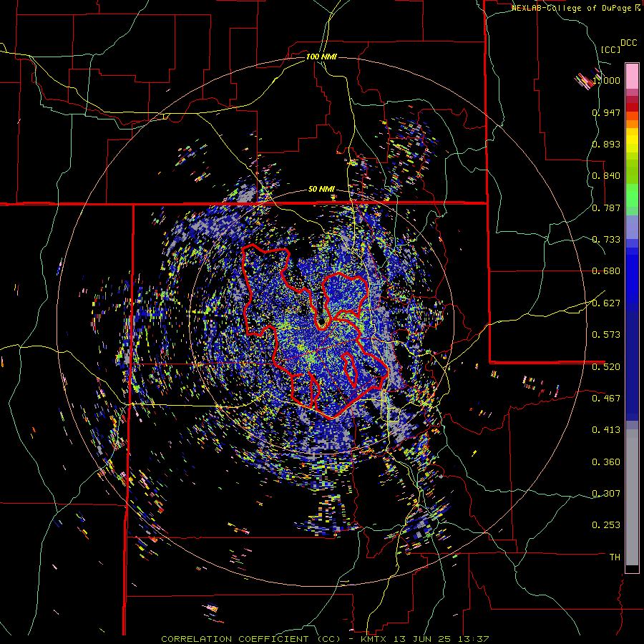Select the 1.000 legend value
Image resolution: width=644 pixels, height=644 pixels.
[606, 80]
